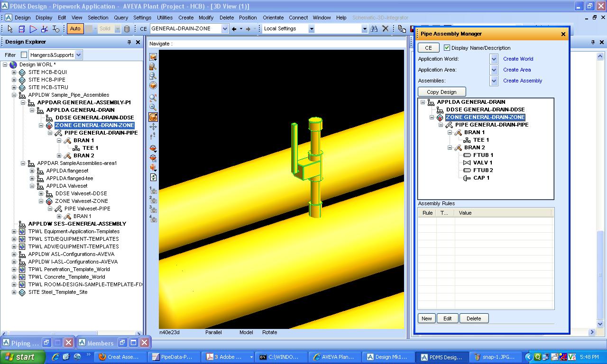The width and height of the screenshot is (607, 364).
Task: Click the zoom-to-selection orange sphere icon
Action: (x=153, y=86)
